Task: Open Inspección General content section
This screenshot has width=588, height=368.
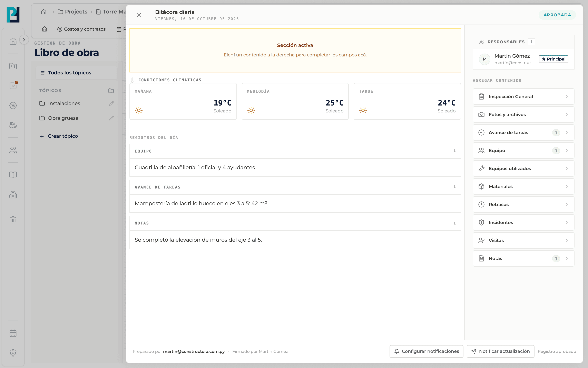Action: click(523, 97)
